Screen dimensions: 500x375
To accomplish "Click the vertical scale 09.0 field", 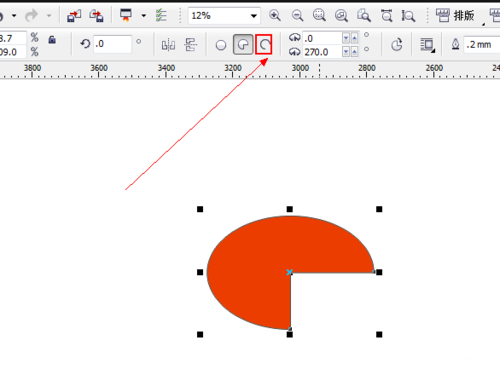I will [x=13, y=52].
